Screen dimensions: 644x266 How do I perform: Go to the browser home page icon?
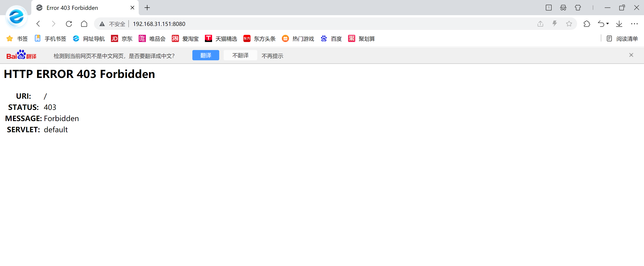pyautogui.click(x=84, y=24)
